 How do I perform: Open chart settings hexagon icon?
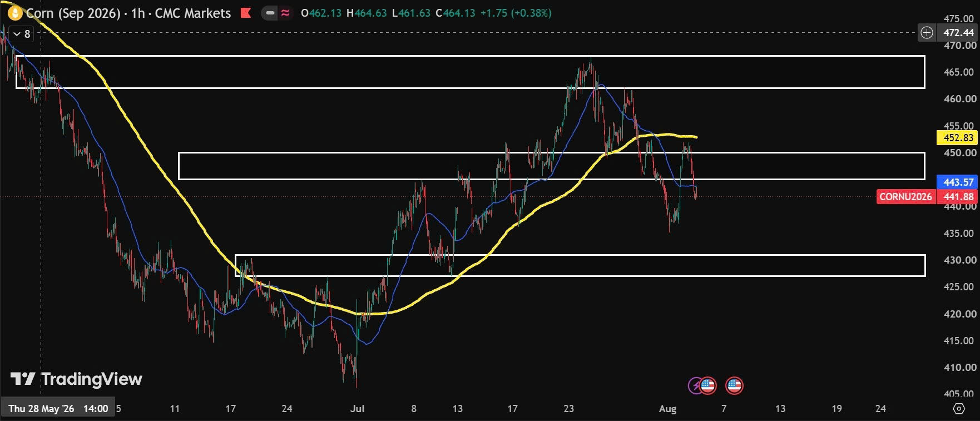[x=959, y=409]
